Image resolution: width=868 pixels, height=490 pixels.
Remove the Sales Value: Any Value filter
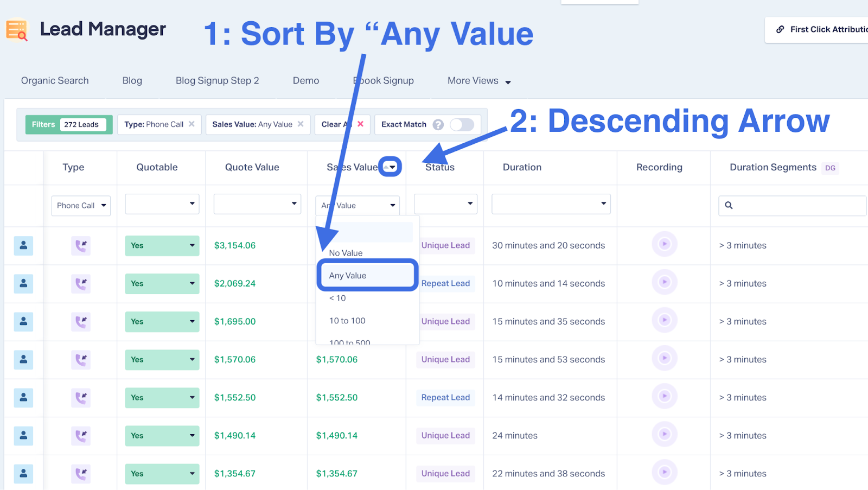[301, 124]
